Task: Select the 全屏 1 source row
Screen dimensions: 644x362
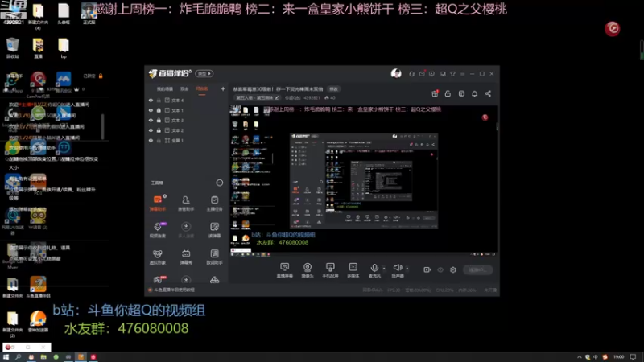Action: (187, 140)
